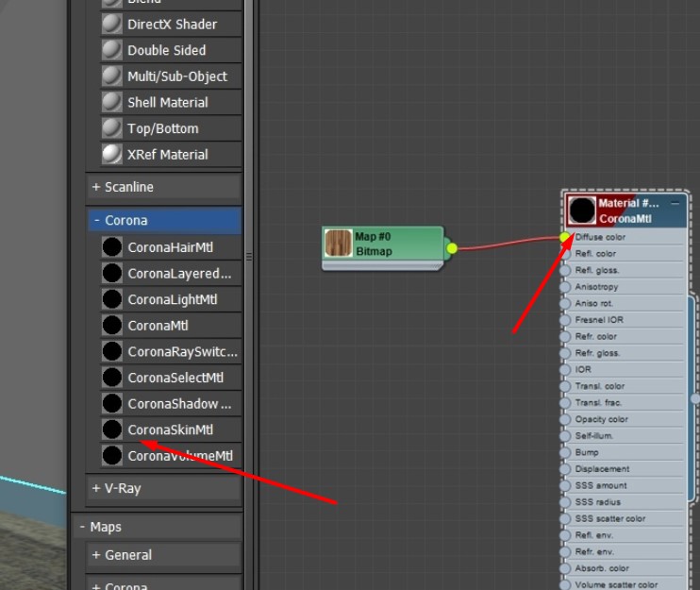Click the Multi/Sub-Object sphere icon

[x=111, y=76]
